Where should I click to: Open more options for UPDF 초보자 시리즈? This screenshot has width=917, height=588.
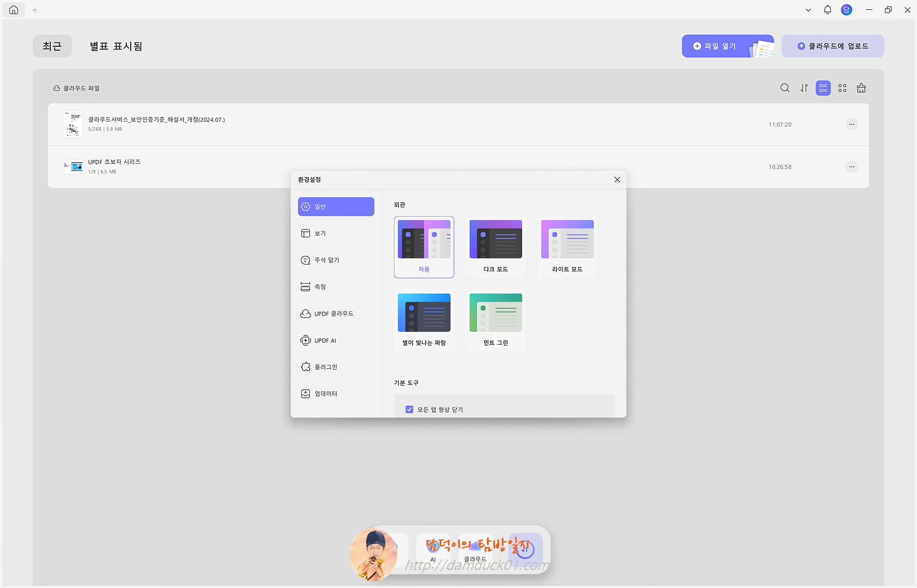(851, 167)
